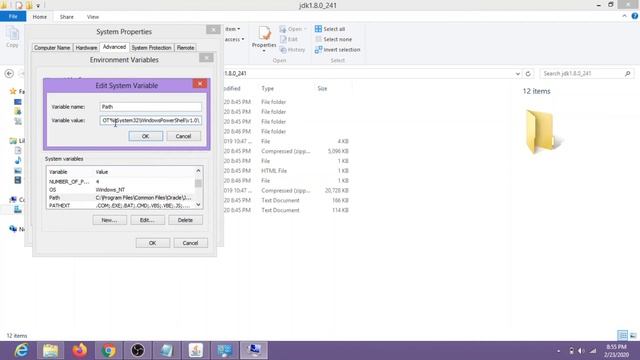
Task: Click the Explorer back arrow
Action: [9, 73]
